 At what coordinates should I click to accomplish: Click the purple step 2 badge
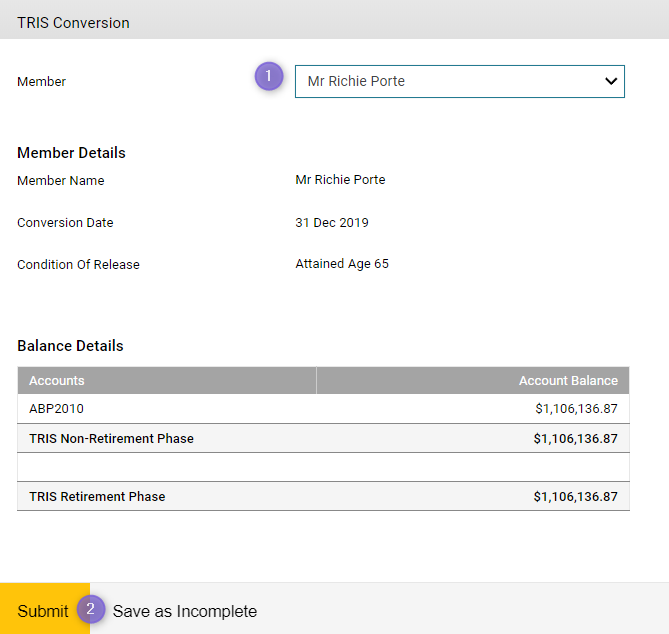(91, 609)
